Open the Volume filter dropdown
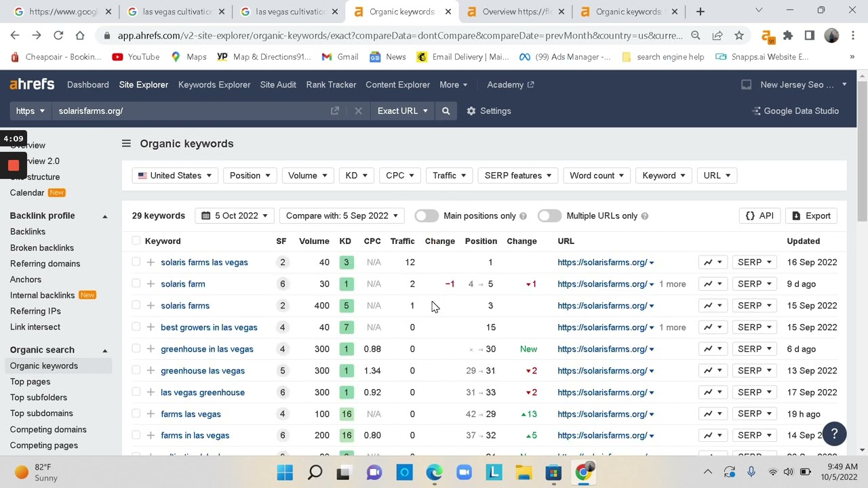Screen dimensions: 868x488 click(308, 176)
